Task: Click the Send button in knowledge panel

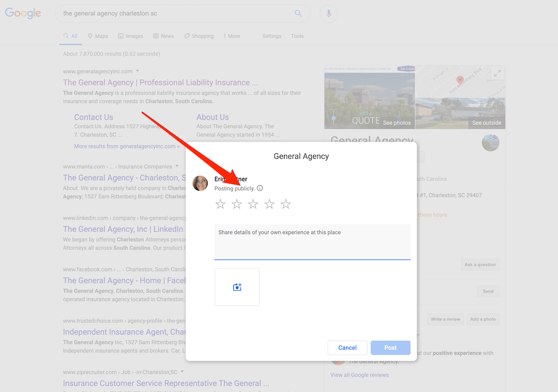Action: pos(488,291)
